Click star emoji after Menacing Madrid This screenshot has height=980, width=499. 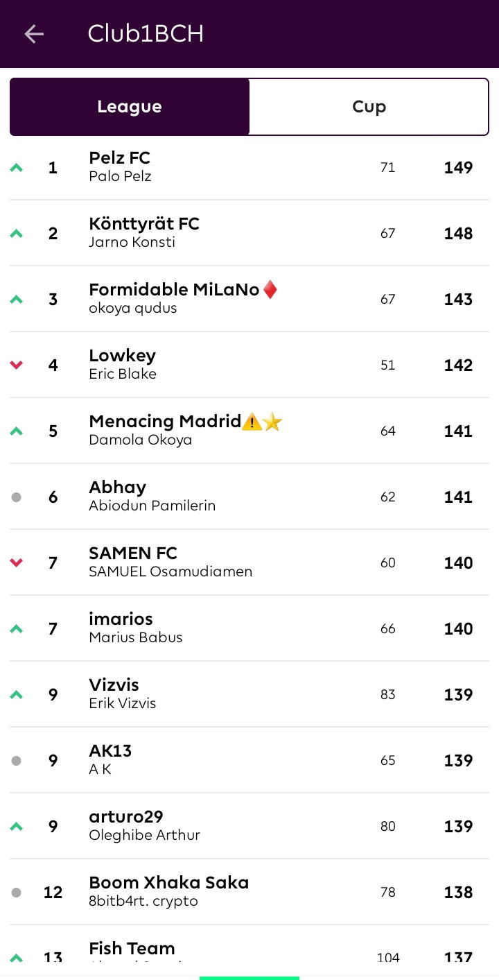coord(273,422)
